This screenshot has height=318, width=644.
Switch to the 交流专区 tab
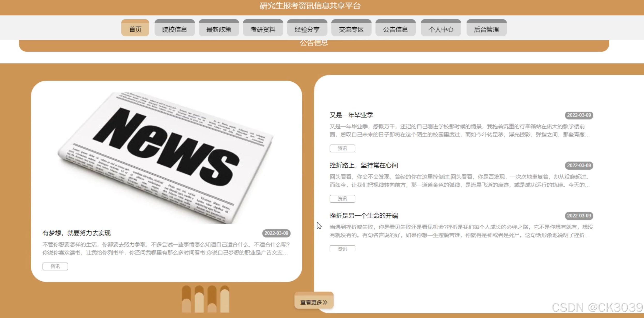click(351, 29)
